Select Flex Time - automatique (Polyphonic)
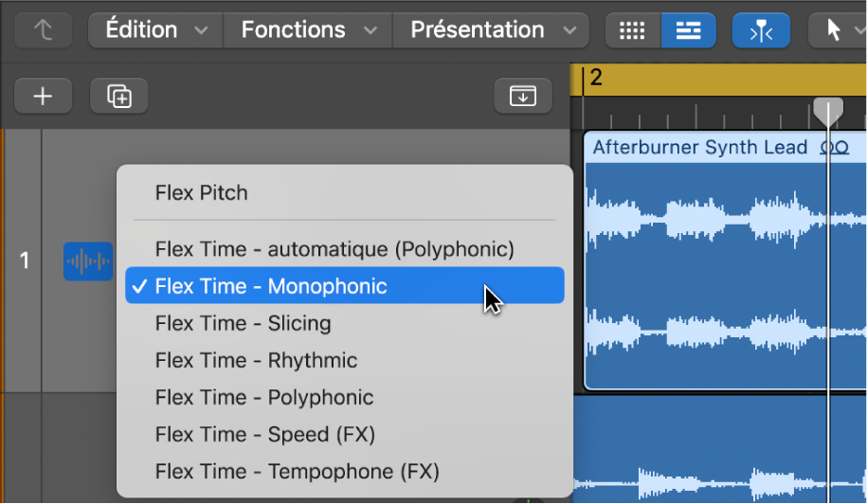The width and height of the screenshot is (867, 504). point(334,249)
